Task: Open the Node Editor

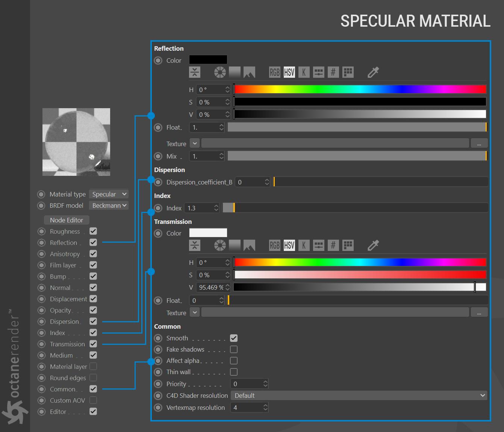Action: click(67, 220)
